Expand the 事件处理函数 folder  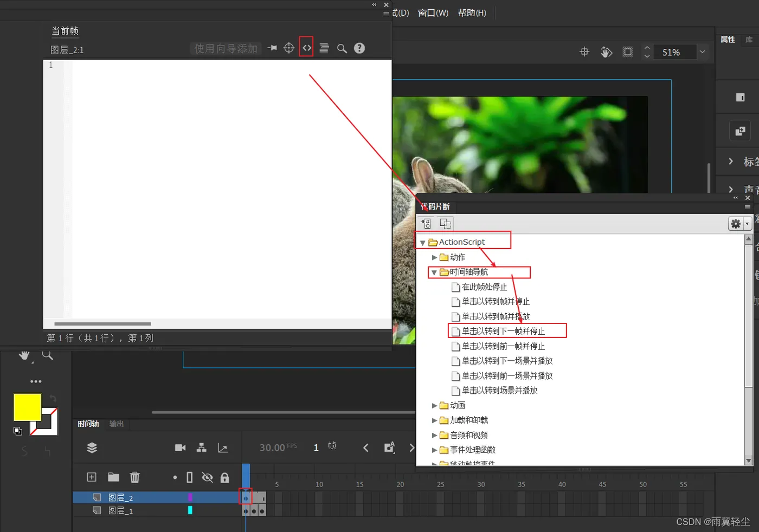pyautogui.click(x=434, y=450)
